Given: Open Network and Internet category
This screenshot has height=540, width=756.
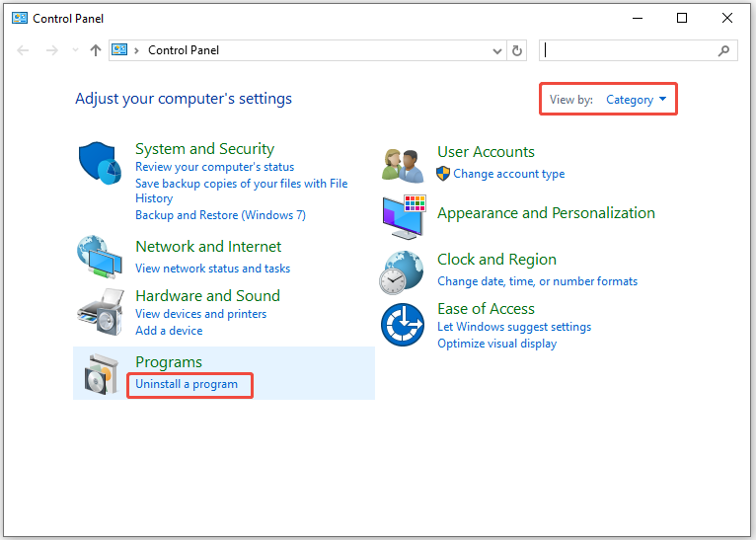Looking at the screenshot, I should pos(208,247).
